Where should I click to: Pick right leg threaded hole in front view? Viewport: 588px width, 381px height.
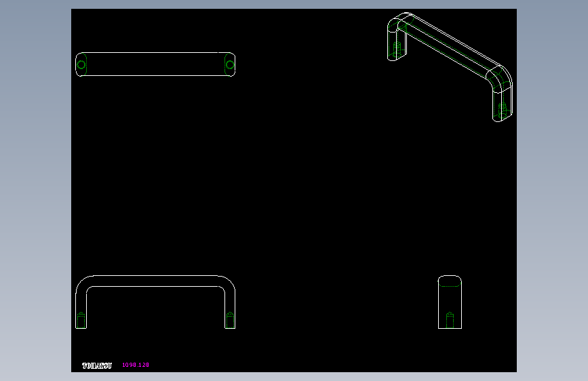230,320
